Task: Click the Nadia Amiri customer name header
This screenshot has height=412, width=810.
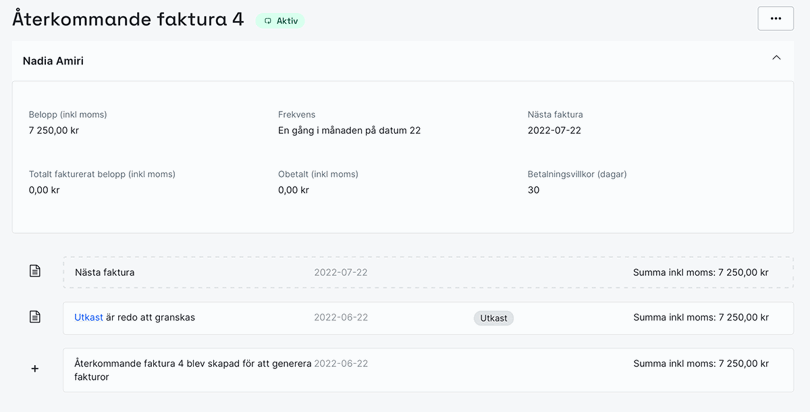Action: (x=53, y=61)
